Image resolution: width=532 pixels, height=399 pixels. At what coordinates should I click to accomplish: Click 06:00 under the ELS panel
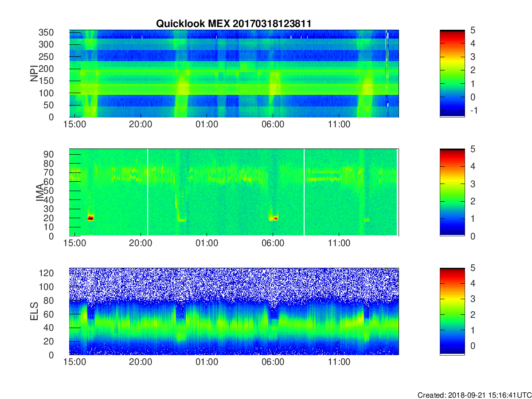[273, 362]
